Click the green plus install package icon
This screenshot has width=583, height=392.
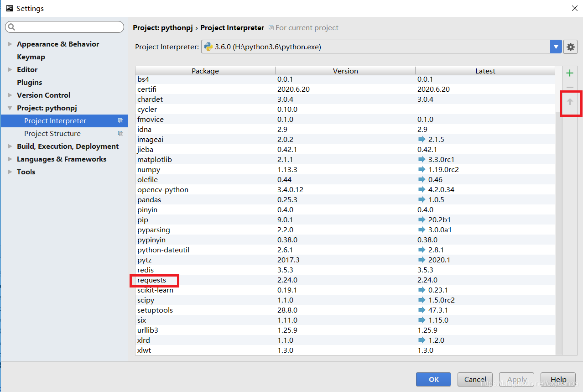click(x=570, y=73)
